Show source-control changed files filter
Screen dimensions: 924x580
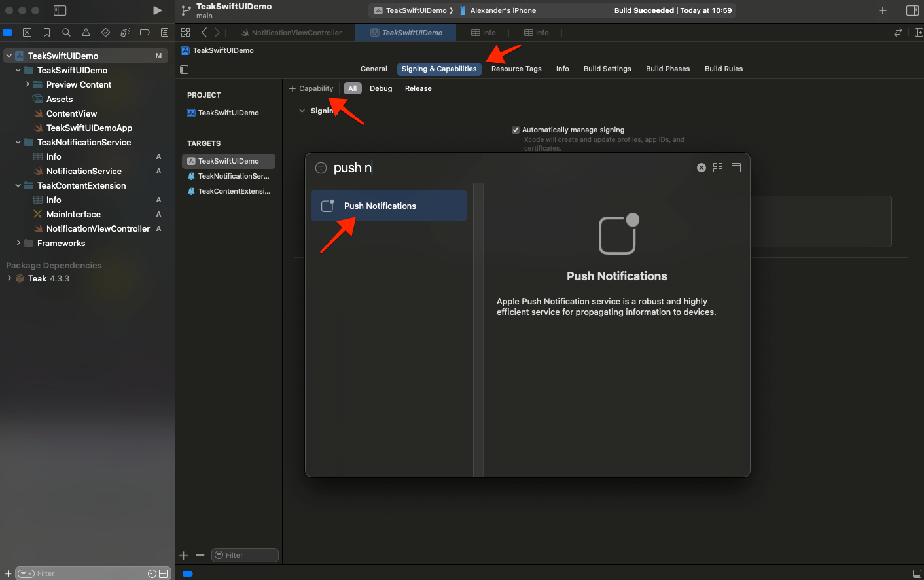(x=164, y=573)
